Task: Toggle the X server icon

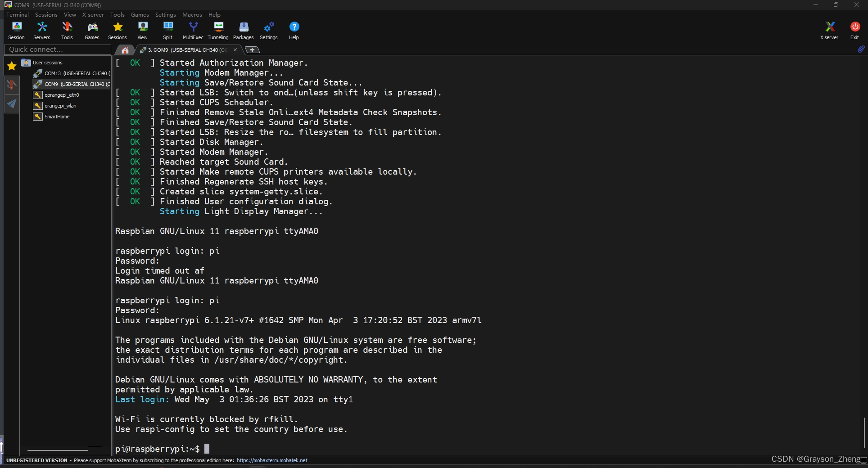Action: [x=829, y=31]
